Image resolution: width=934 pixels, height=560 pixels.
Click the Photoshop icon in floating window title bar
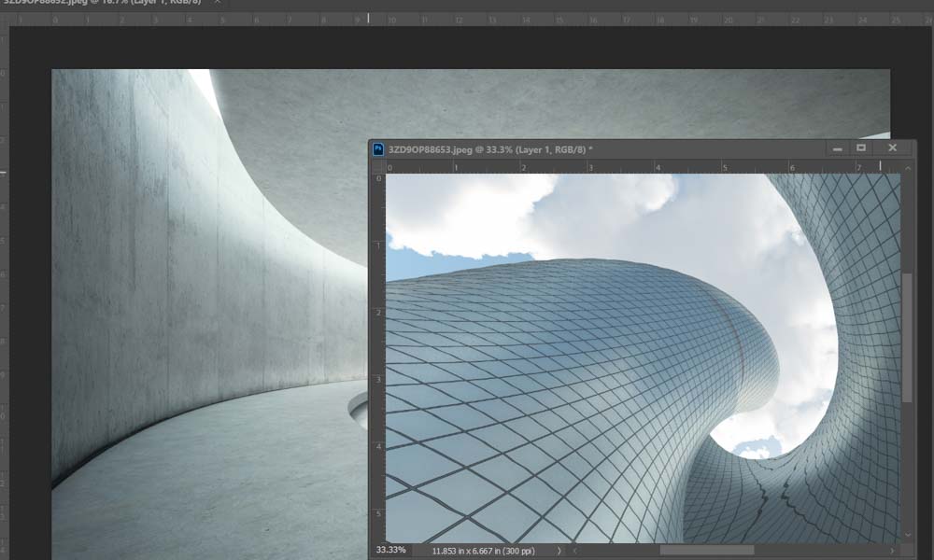click(x=378, y=148)
